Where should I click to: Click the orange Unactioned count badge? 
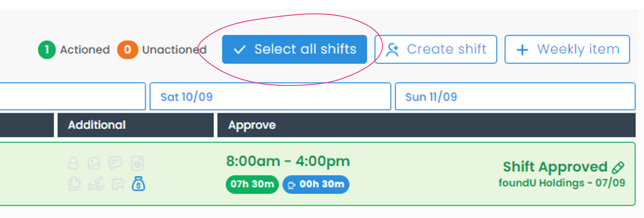click(x=127, y=50)
